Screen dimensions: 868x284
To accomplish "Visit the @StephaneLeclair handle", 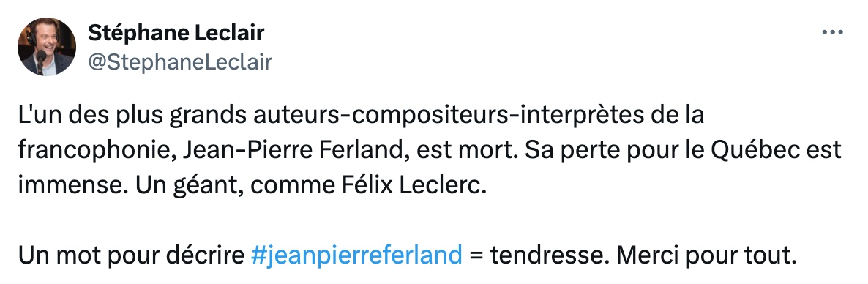I will tap(179, 62).
